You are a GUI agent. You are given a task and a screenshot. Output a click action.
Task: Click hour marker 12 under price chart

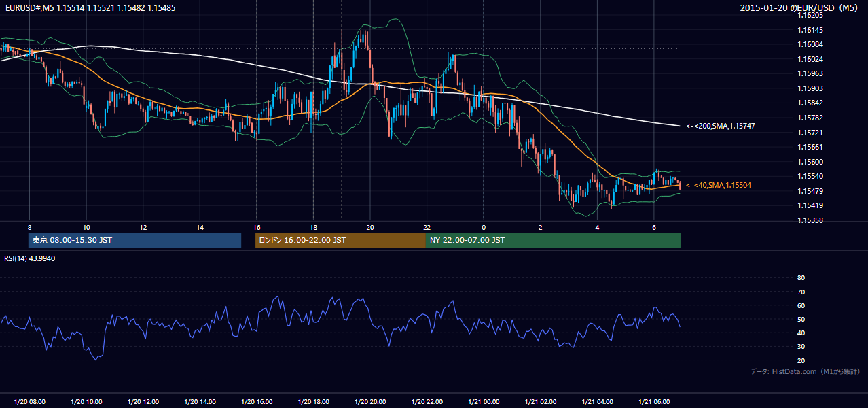pyautogui.click(x=143, y=227)
